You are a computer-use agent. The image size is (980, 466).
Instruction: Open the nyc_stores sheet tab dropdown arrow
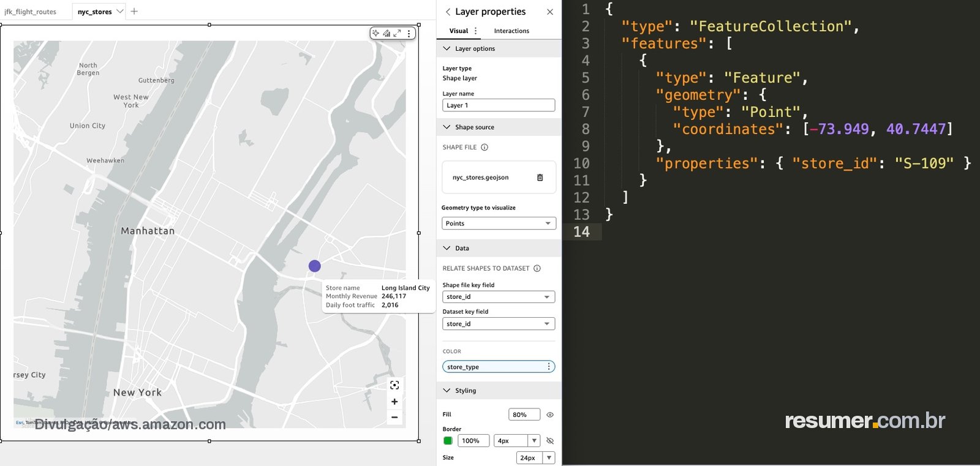click(120, 11)
